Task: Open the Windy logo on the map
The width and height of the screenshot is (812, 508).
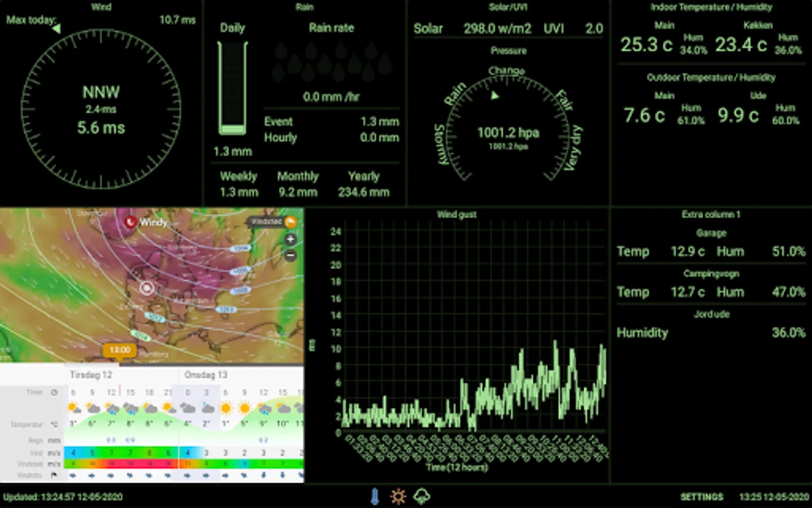Action: (x=147, y=222)
